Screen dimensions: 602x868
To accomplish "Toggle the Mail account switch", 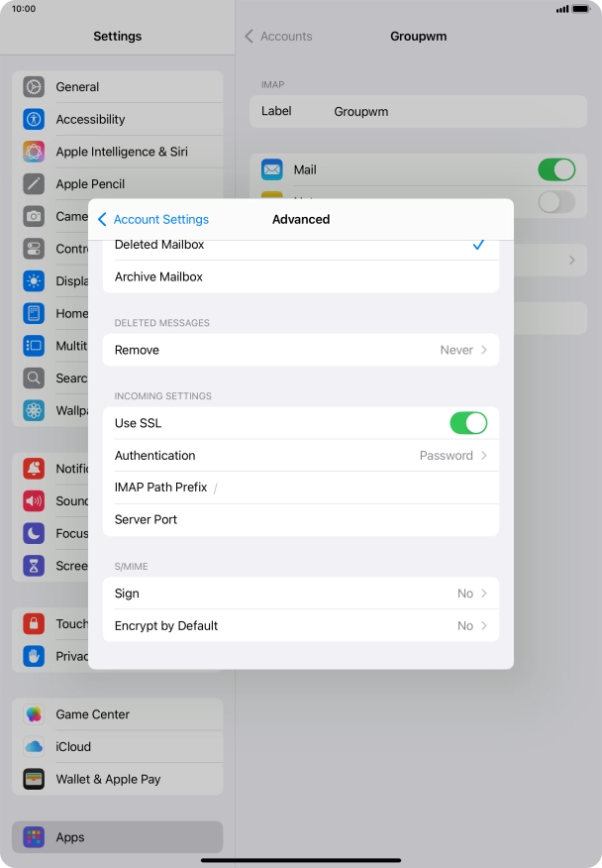I will [x=555, y=169].
